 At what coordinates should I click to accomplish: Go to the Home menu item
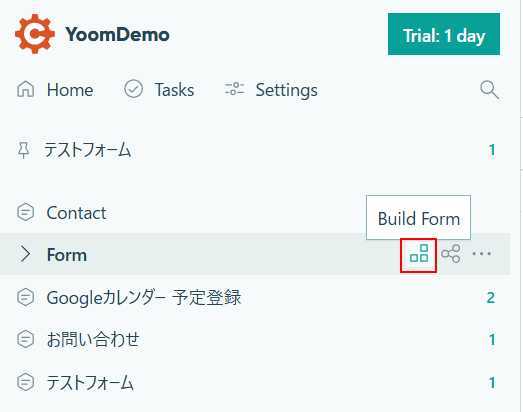coord(55,89)
